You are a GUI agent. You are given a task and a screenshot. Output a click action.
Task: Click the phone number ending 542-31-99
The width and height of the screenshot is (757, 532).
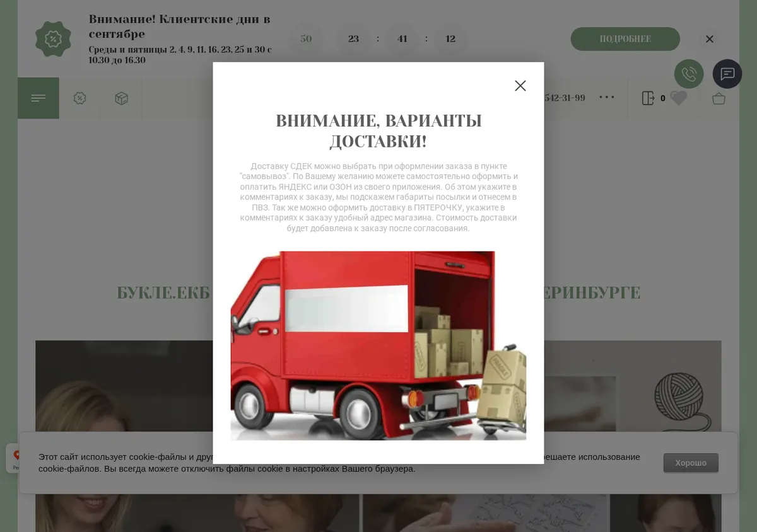[x=565, y=98]
